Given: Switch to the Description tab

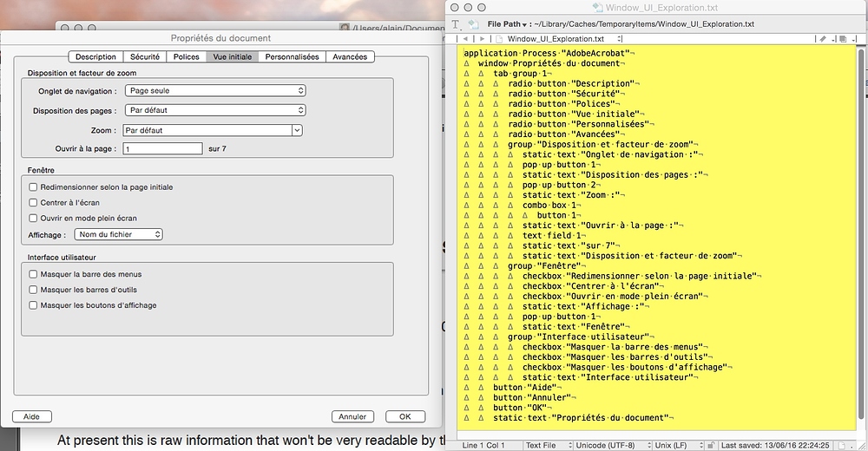Looking at the screenshot, I should pos(95,56).
